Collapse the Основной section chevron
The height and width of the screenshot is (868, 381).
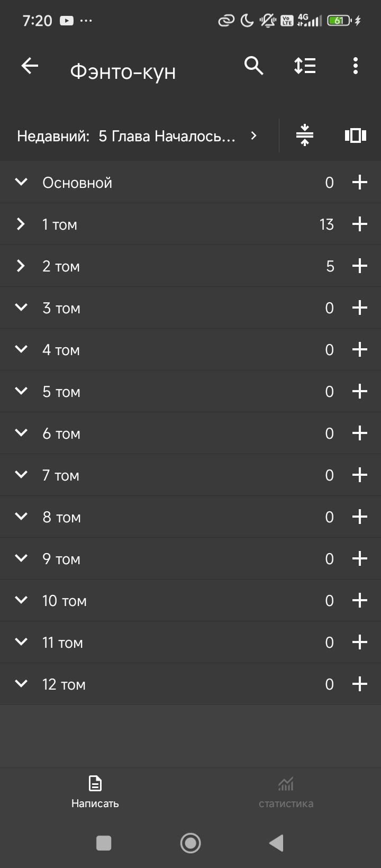[x=21, y=182]
